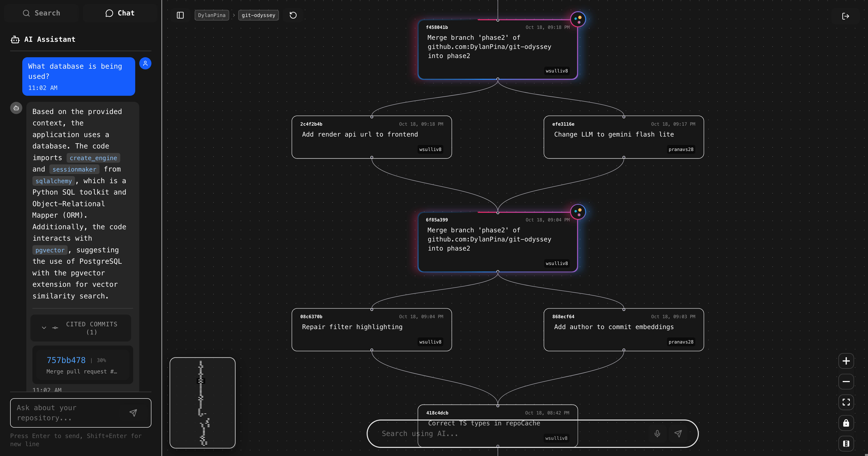Open the DylanPina breadcrumb
Screen dimensions: 868x456
(212, 15)
